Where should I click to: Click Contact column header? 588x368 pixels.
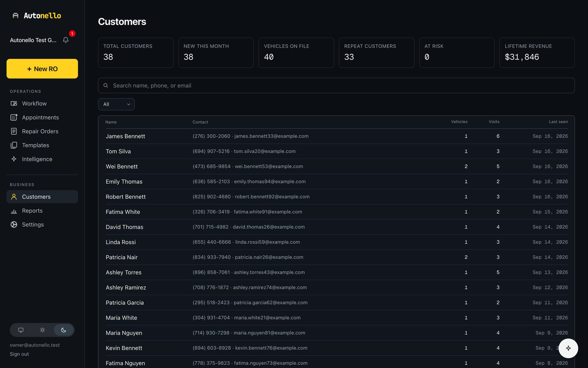[200, 122]
